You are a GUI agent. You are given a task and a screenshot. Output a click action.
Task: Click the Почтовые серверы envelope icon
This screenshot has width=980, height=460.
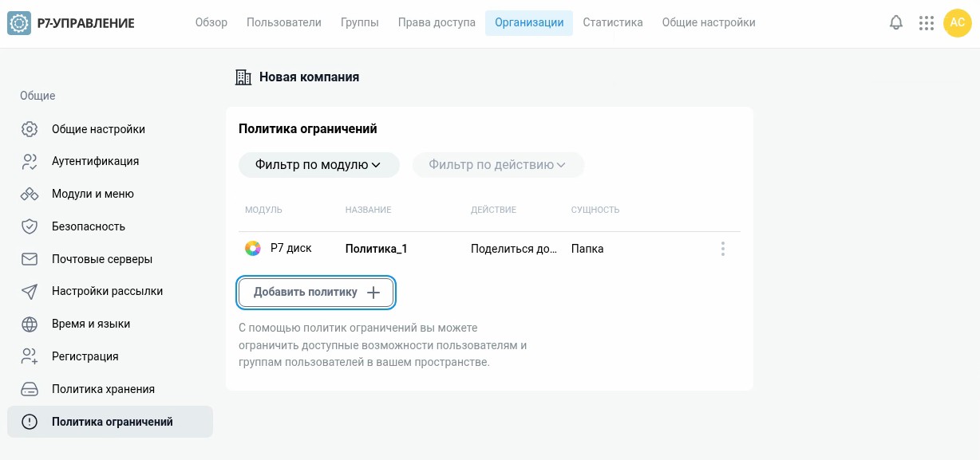click(x=30, y=259)
